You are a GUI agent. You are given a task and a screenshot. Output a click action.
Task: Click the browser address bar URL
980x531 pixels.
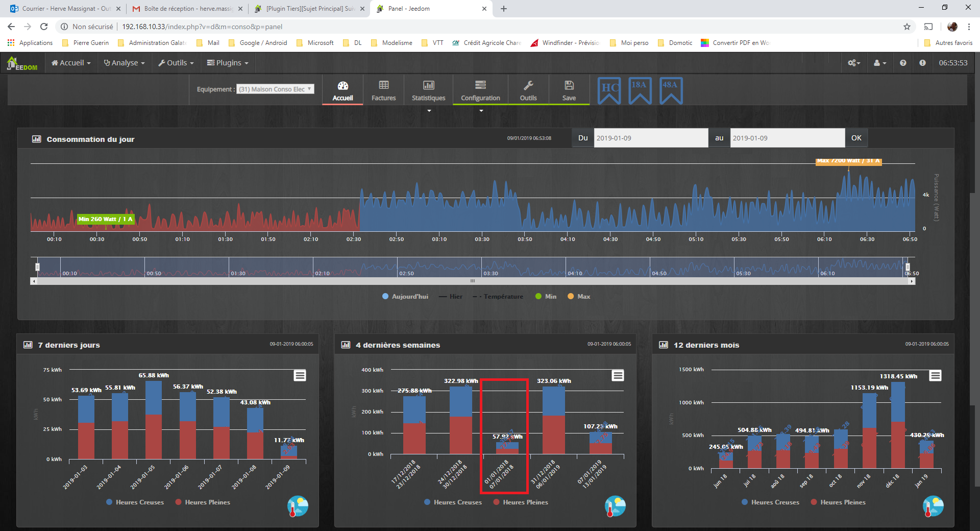pos(202,27)
